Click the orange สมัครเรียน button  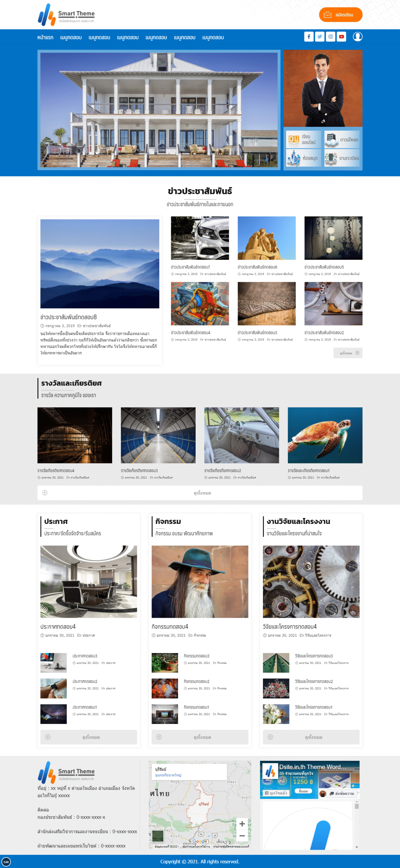point(341,15)
